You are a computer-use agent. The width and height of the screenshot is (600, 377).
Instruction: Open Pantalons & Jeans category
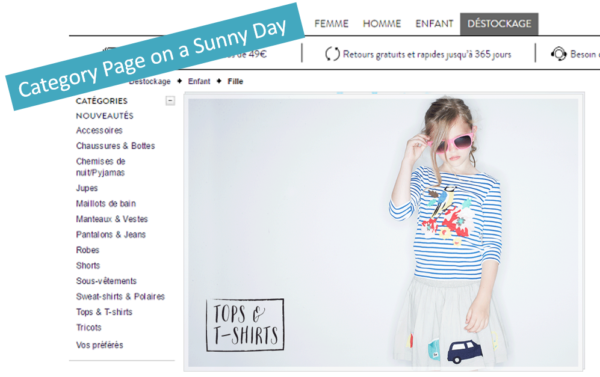click(111, 235)
